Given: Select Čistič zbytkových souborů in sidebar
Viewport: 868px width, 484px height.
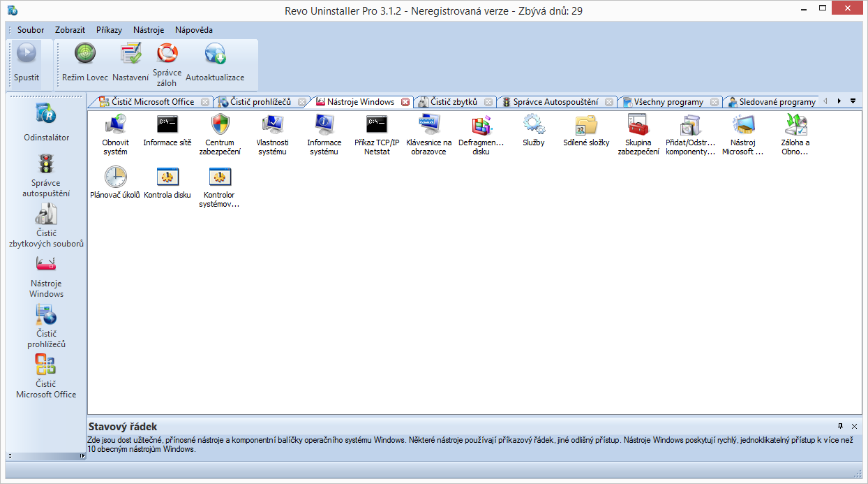Looking at the screenshot, I should pyautogui.click(x=46, y=226).
